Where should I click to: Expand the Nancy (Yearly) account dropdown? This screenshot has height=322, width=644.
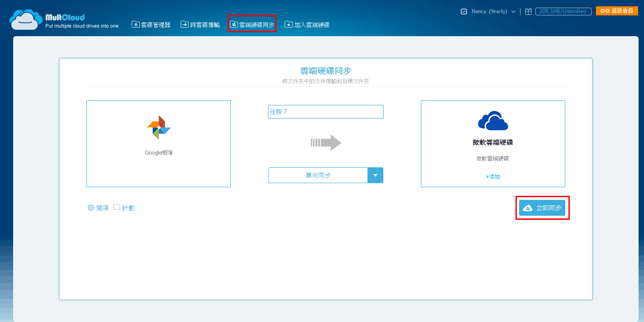click(493, 11)
